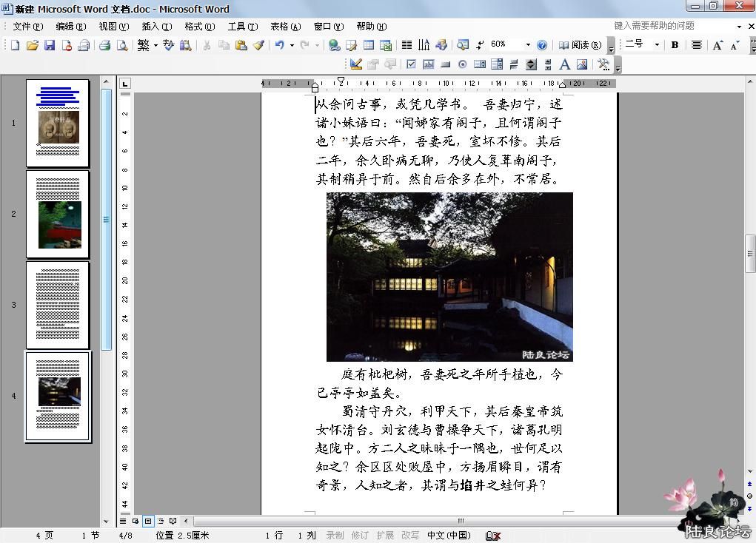The height and width of the screenshot is (543, 756).
Task: Expand the font size dropdown showing 二号
Action: [656, 45]
